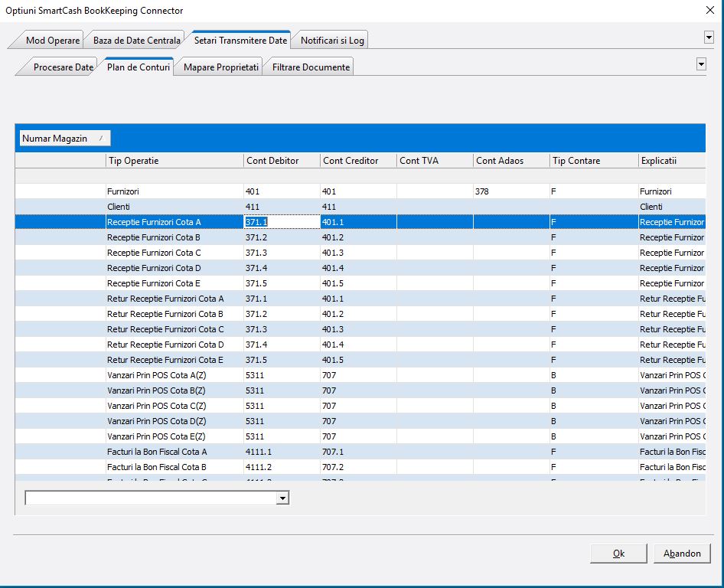Close the Optiuni SmartCash dialog

click(x=709, y=10)
